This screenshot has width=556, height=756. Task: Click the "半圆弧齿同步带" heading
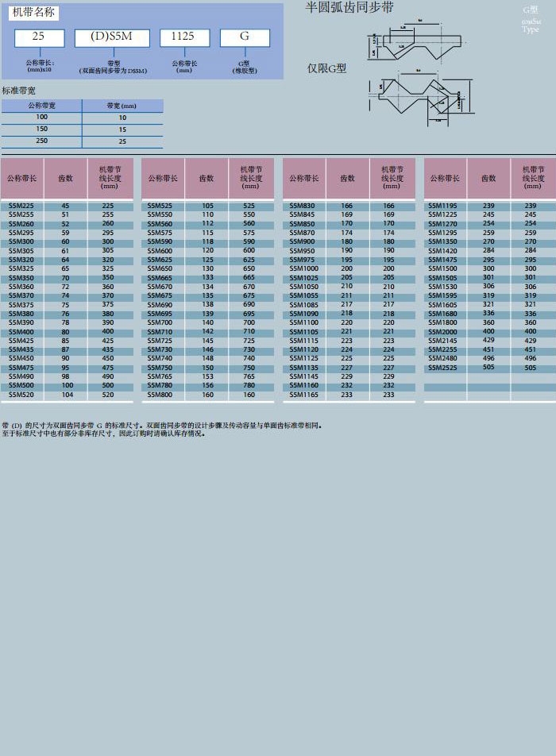tap(349, 8)
